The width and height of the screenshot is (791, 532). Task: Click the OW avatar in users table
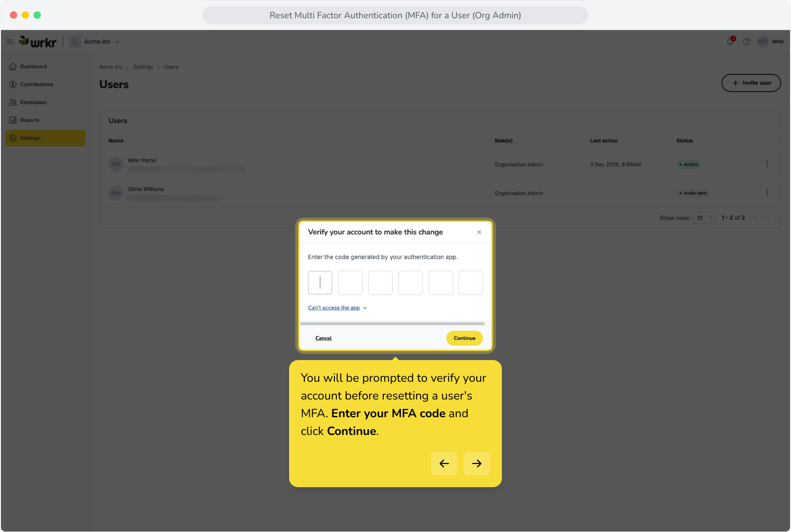pos(116,193)
